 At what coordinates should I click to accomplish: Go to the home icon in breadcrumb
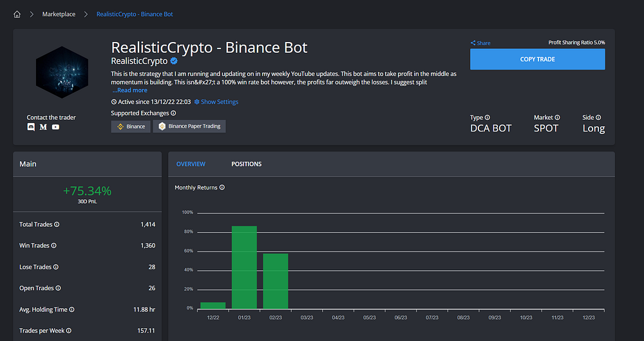[x=17, y=14]
